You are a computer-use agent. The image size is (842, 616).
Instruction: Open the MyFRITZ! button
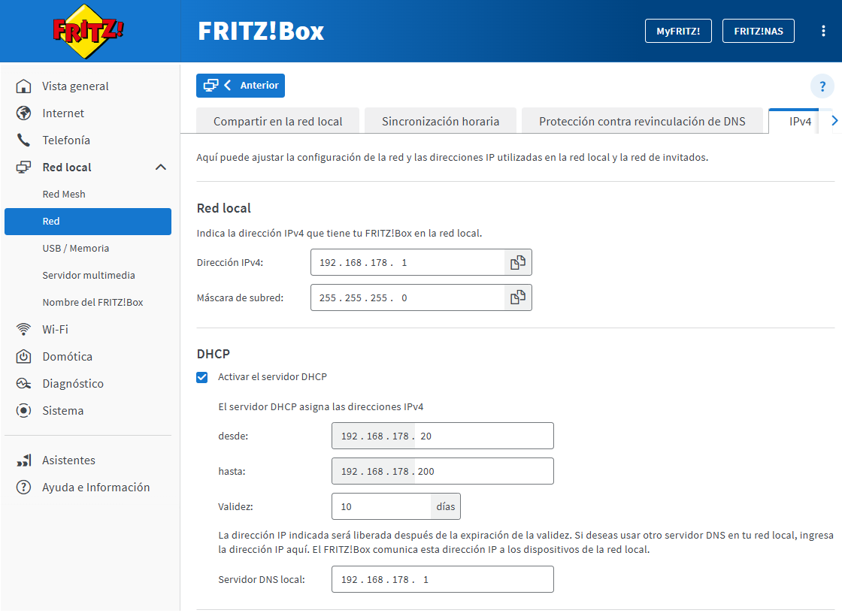pyautogui.click(x=678, y=31)
